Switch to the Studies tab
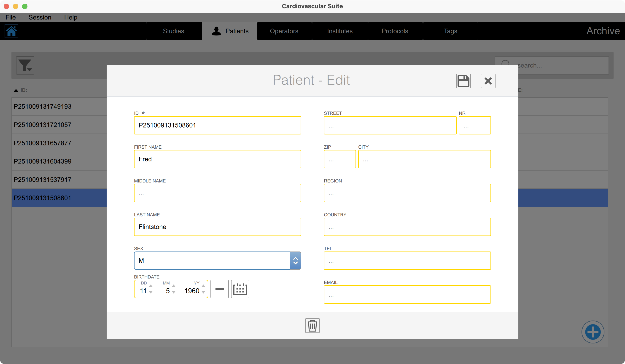Screen dimensions: 625x364 (173, 31)
